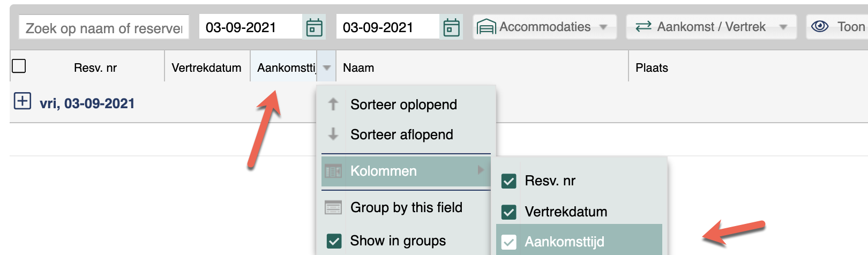This screenshot has width=868, height=255.
Task: Toggle the select-all checkbox in the header
Action: pos(19,66)
